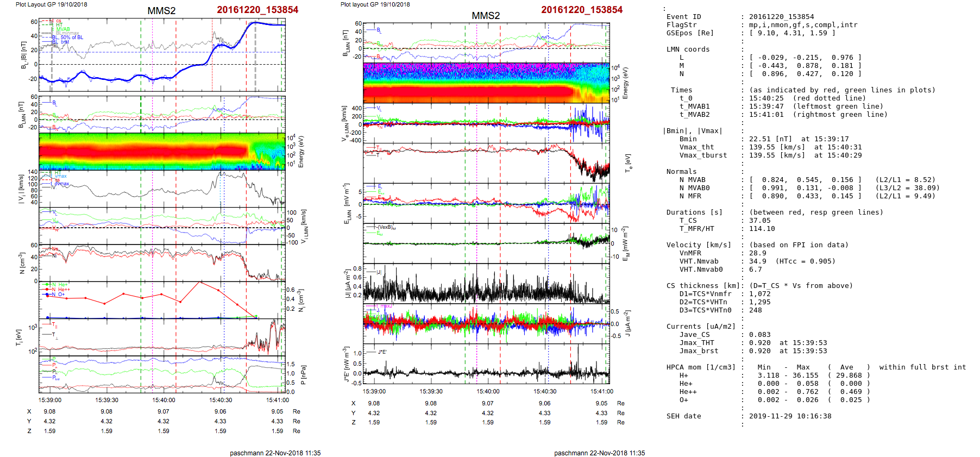The width and height of the screenshot is (980, 457).
Task: Click M vector "[ -0.443, 0.878, 0.181 ]"
Action: coord(805,66)
